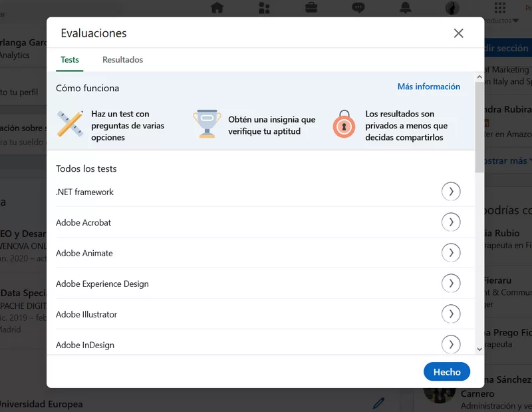532x412 pixels.
Task: Follow the Más información link
Action: pyautogui.click(x=428, y=87)
